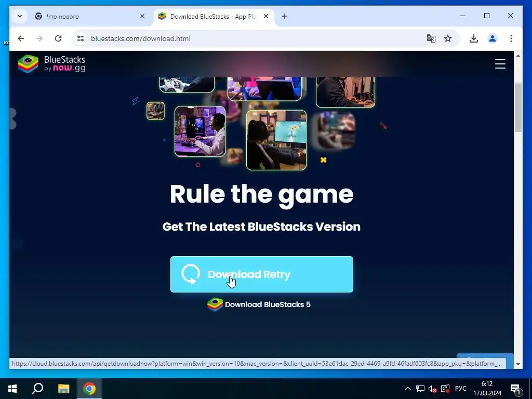Click the woman at monitor thumbnail
The width and height of the screenshot is (532, 399).
pos(276,140)
